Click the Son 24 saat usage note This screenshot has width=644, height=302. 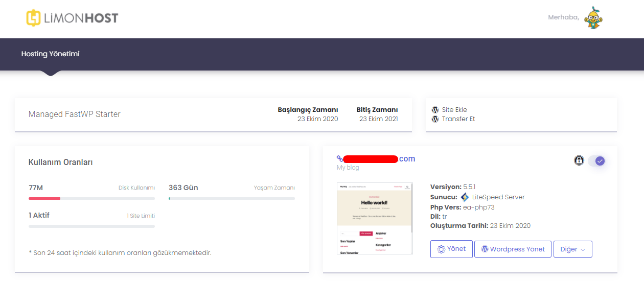coord(120,253)
